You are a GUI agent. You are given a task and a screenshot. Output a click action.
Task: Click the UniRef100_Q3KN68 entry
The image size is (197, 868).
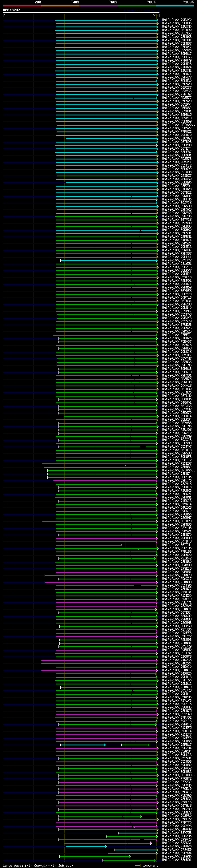[177, 37]
